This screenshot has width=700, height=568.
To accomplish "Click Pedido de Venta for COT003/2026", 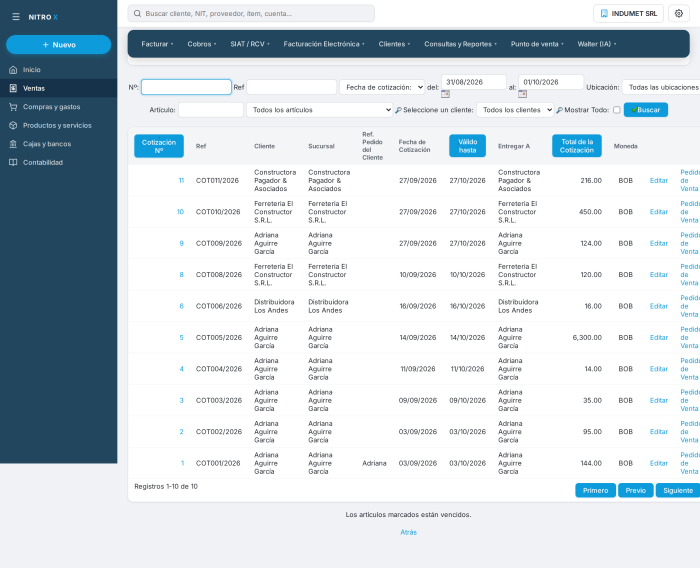I will (690, 400).
